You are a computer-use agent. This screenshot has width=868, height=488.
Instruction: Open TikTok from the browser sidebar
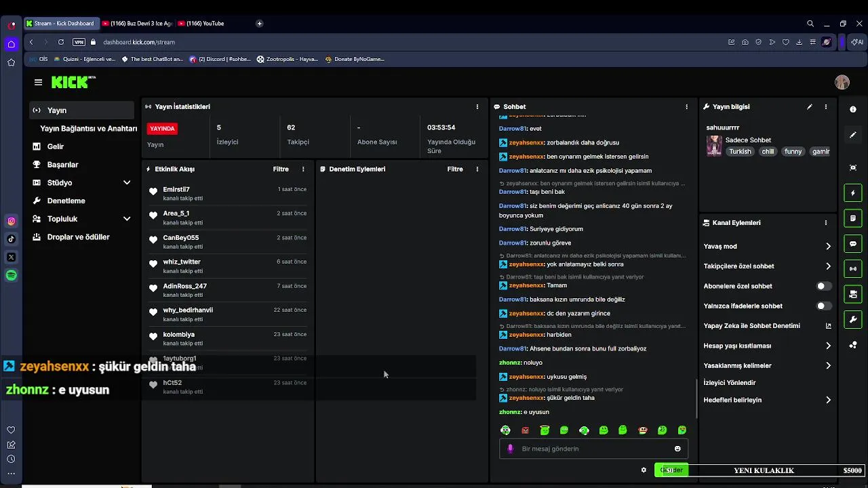click(12, 239)
